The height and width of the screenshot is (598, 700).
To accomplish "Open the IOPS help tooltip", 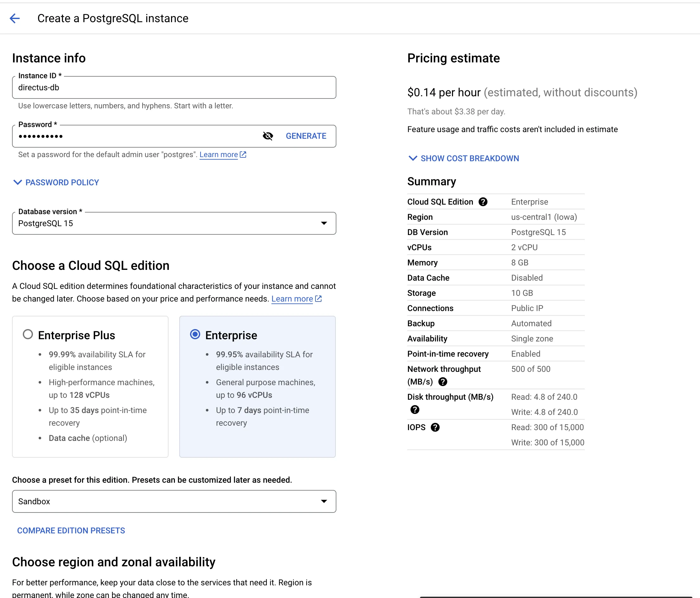I will [x=436, y=427].
